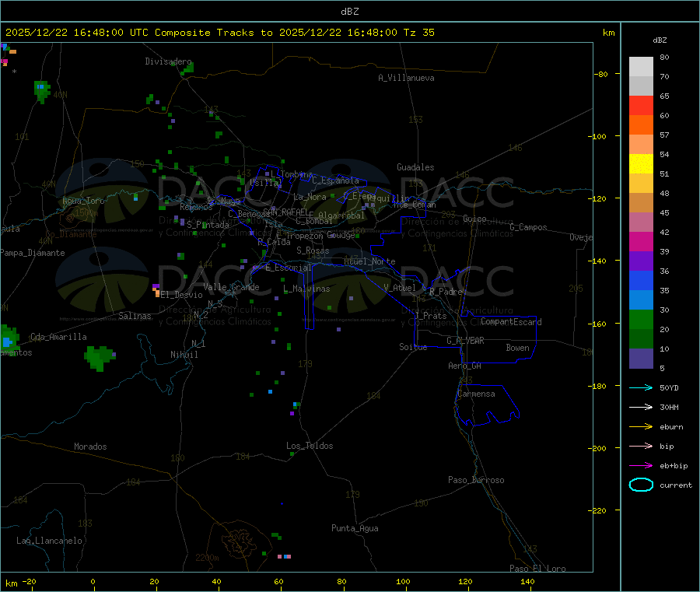
Task: Click the cyan 'current' ellipse symbol
Action: point(641,485)
